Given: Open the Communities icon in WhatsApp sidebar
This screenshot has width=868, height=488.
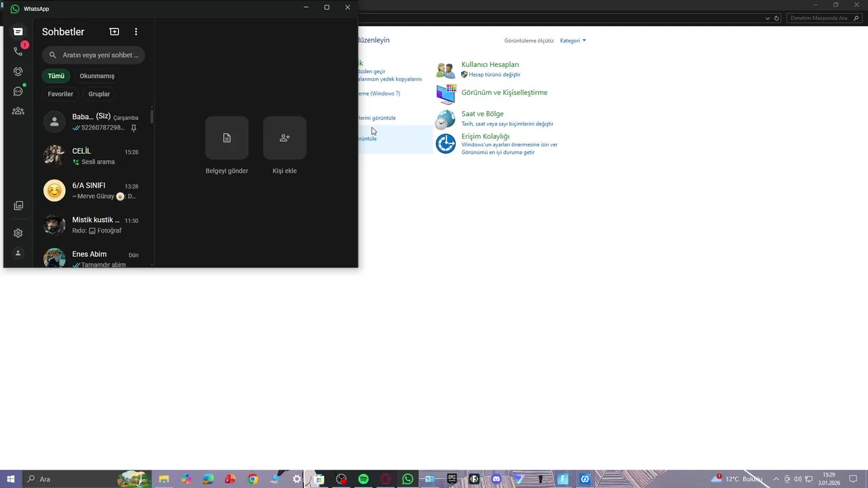Looking at the screenshot, I should click(18, 110).
